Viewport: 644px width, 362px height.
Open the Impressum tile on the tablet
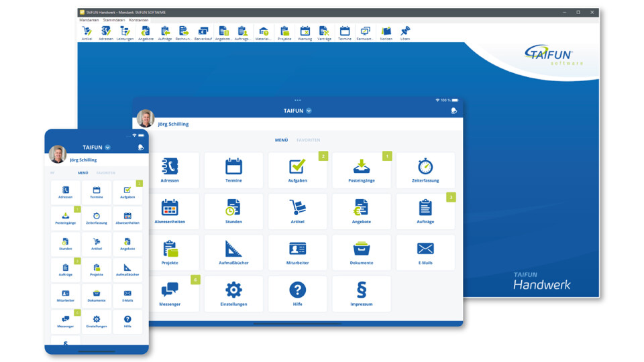pyautogui.click(x=362, y=294)
